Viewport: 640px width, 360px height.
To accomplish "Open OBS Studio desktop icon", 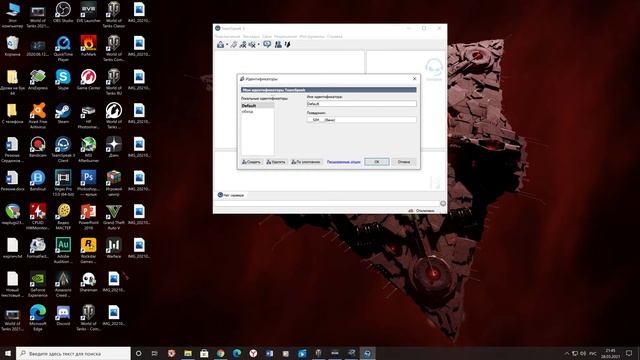I will (63, 13).
